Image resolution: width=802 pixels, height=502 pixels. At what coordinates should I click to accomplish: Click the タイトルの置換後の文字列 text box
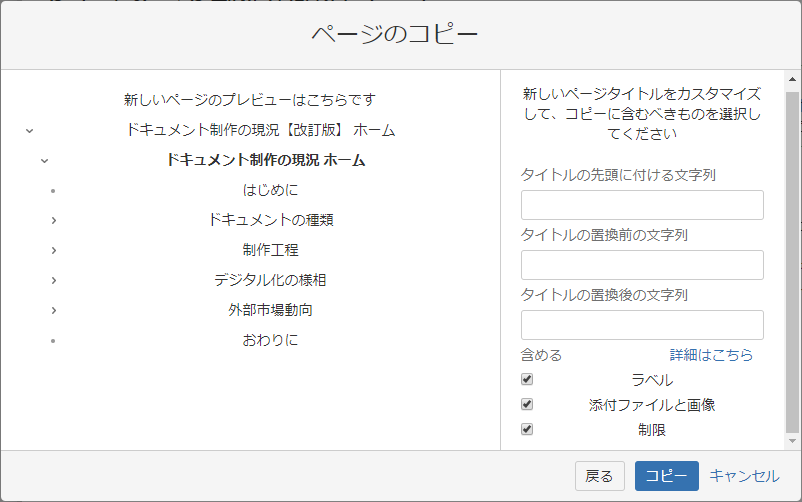pos(642,325)
